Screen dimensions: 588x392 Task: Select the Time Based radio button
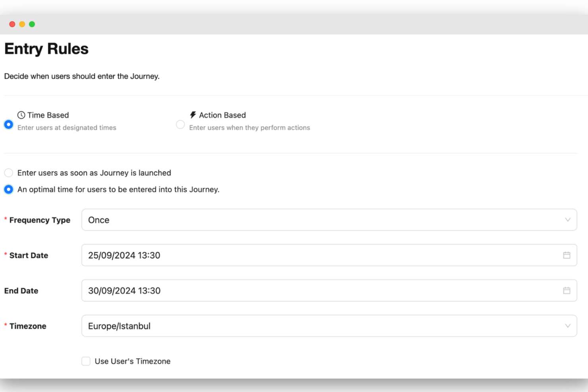[8, 124]
